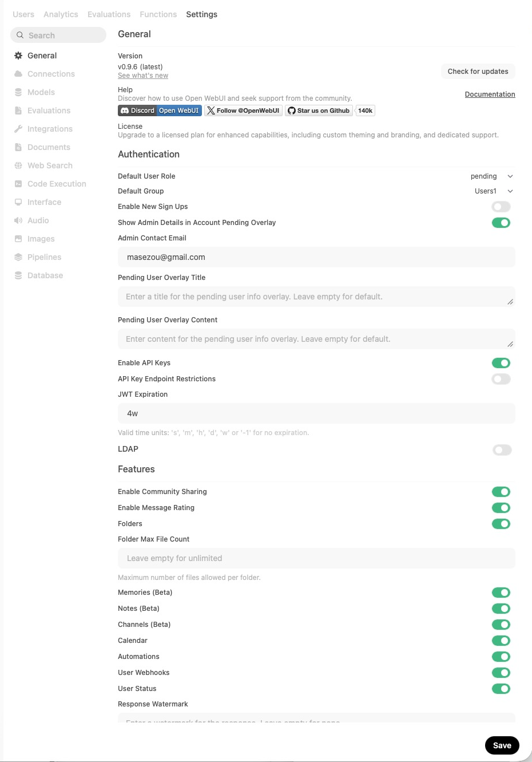The width and height of the screenshot is (532, 762).
Task: Click the Integrations wrench icon
Action: pyautogui.click(x=18, y=129)
